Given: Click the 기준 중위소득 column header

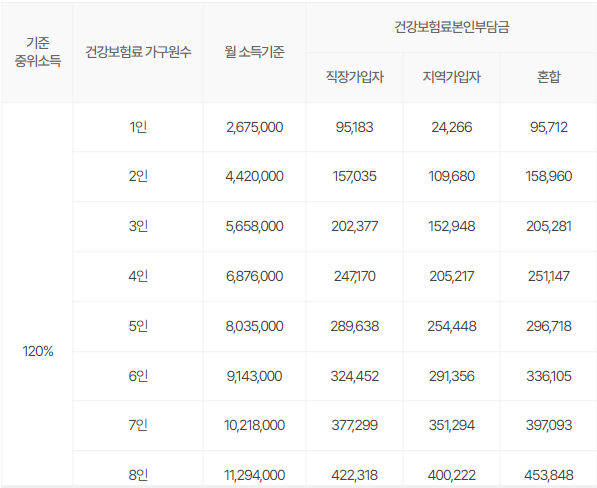Looking at the screenshot, I should pos(38,52).
